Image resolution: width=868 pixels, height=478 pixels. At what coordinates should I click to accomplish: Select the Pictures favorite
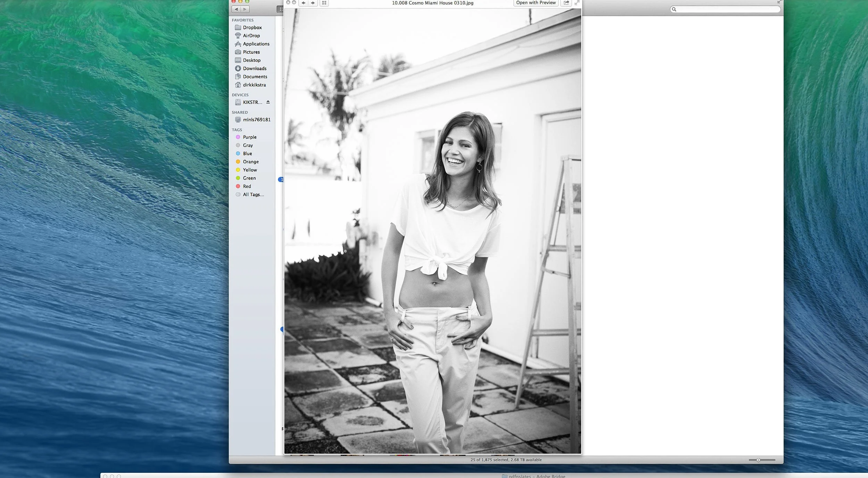coord(251,52)
